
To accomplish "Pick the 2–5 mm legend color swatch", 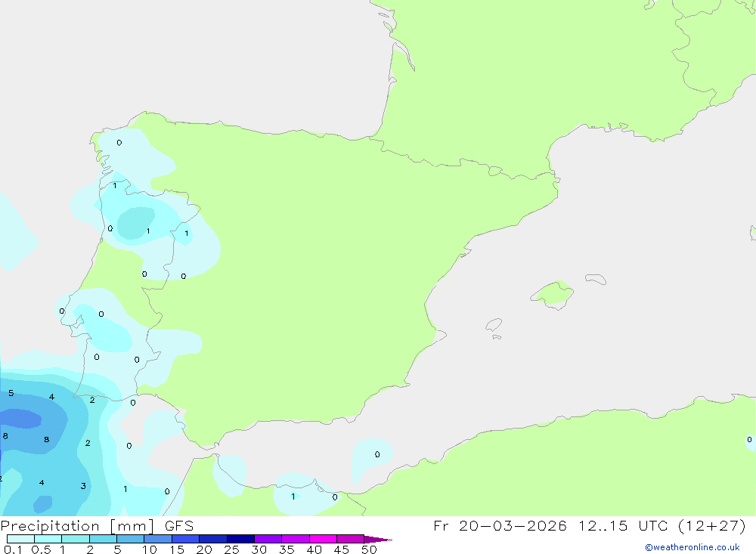I will click(103, 539).
